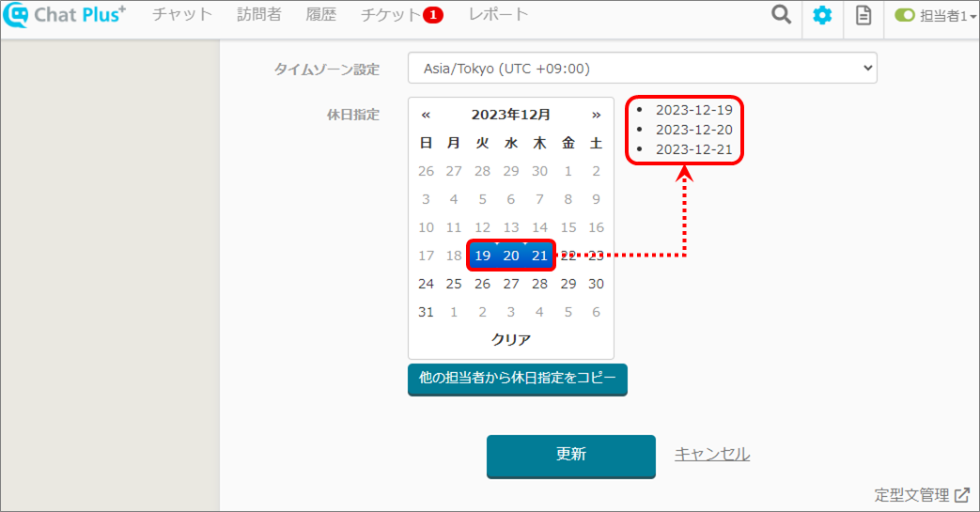Expand the タイムゾーン設定 dropdown
Image resolution: width=980 pixels, height=512 pixels.
pyautogui.click(x=642, y=68)
